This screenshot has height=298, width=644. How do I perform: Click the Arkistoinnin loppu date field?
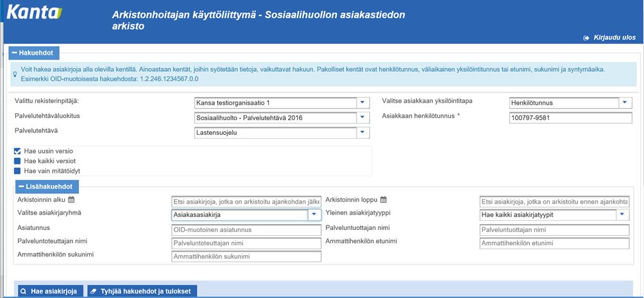(x=554, y=202)
